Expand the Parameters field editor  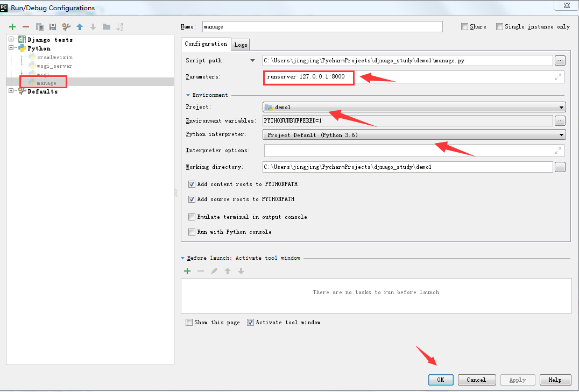point(558,77)
